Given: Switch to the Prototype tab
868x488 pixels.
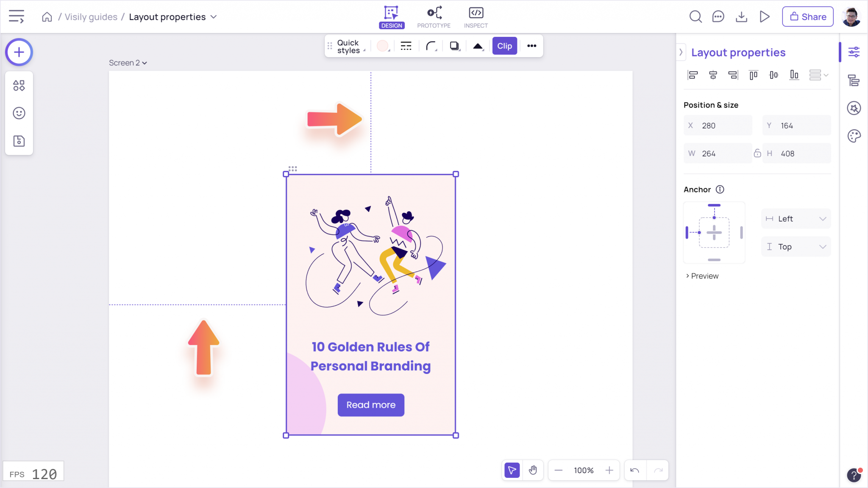Looking at the screenshot, I should (434, 17).
